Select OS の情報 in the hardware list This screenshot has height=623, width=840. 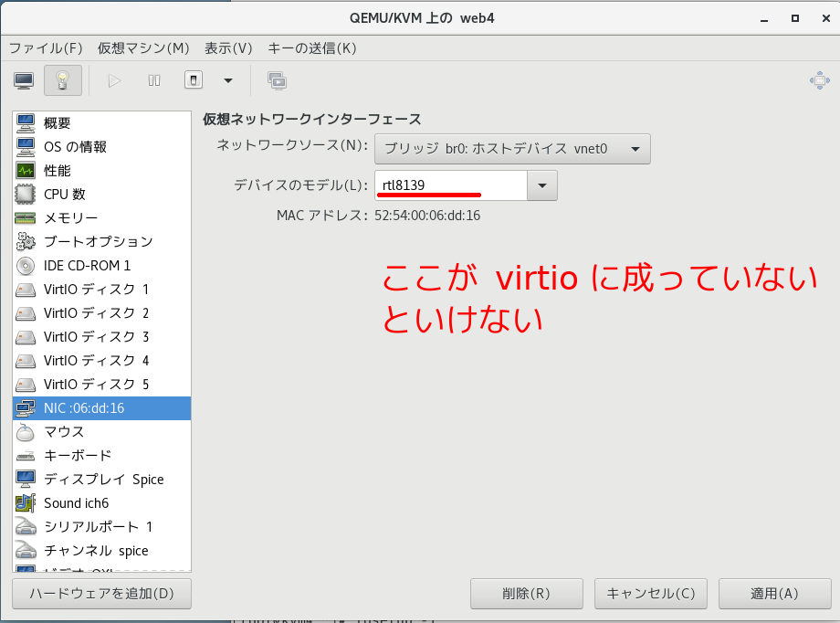coord(101,147)
